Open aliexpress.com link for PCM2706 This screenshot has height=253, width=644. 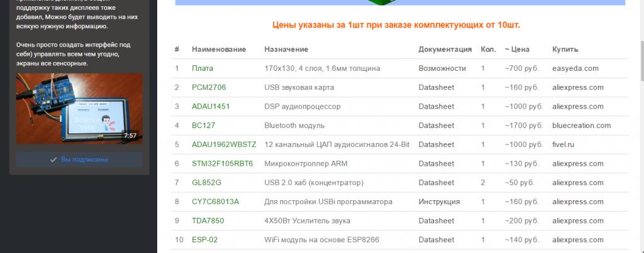point(578,87)
